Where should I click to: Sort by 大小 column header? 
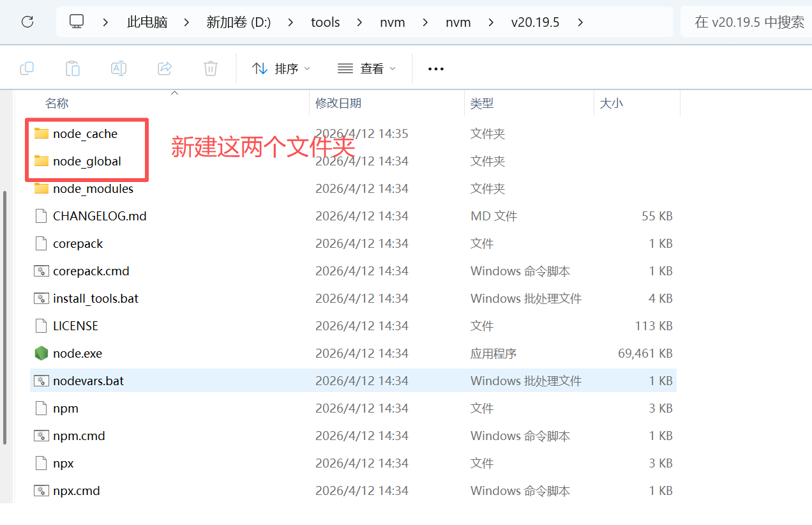pos(612,103)
